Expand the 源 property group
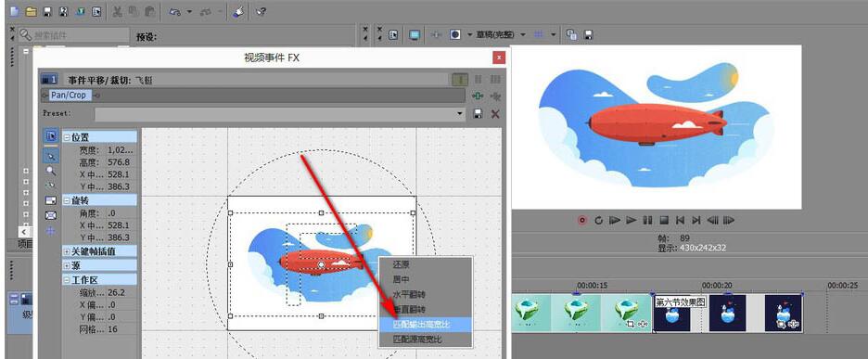This screenshot has width=868, height=359. [x=67, y=266]
